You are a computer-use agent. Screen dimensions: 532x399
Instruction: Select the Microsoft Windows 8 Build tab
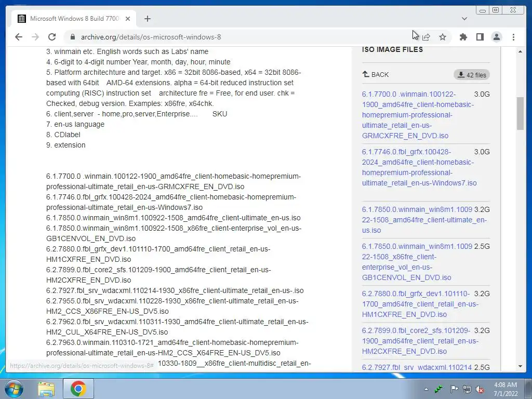(x=74, y=19)
